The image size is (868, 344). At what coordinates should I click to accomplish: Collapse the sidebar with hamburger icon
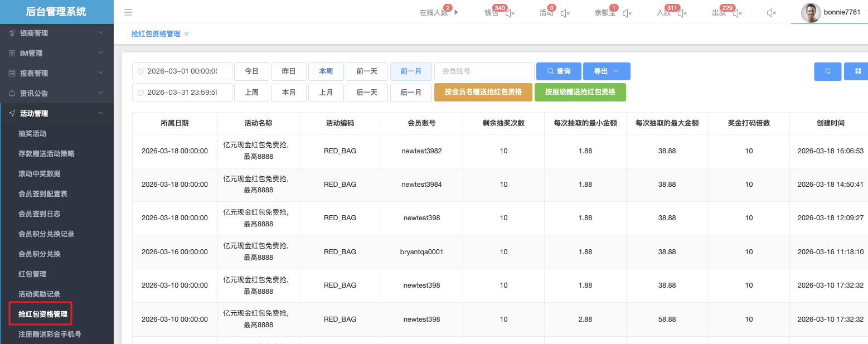coord(128,12)
